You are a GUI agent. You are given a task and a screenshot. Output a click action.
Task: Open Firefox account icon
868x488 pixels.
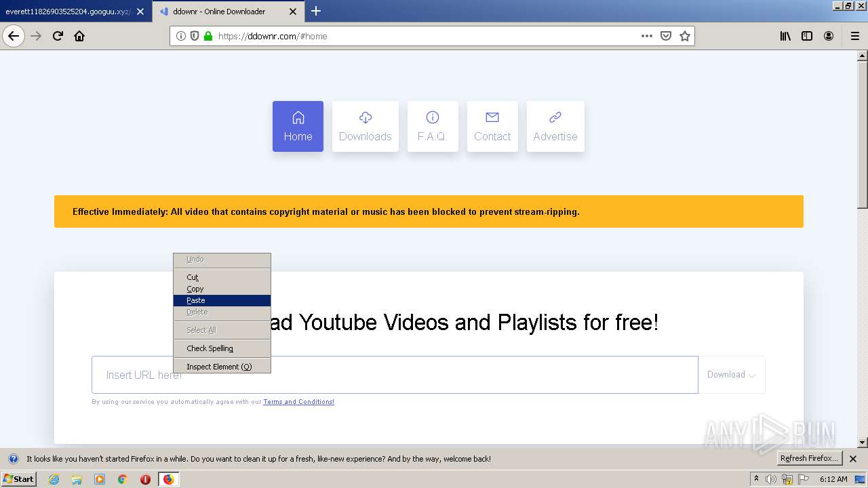(829, 36)
